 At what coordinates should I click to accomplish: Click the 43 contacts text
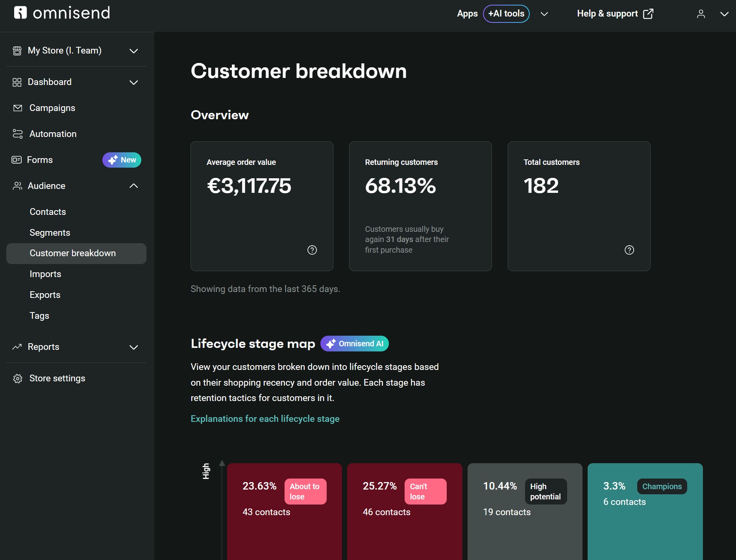point(266,512)
